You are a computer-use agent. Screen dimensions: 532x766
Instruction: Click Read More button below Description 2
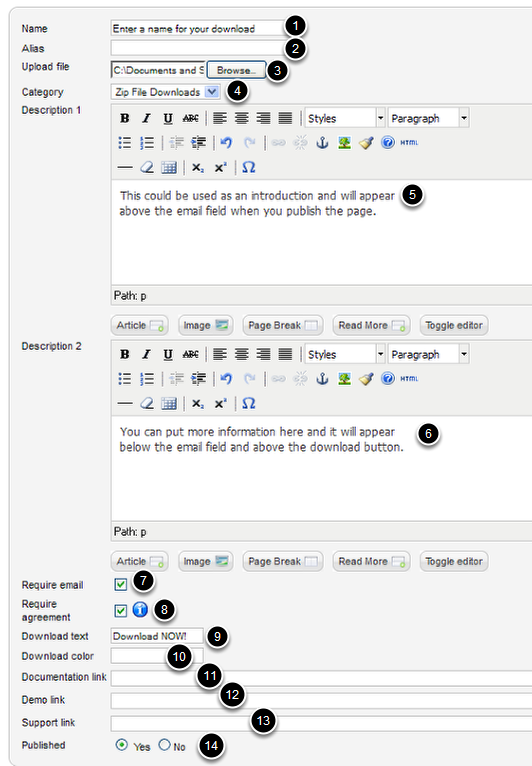(371, 561)
